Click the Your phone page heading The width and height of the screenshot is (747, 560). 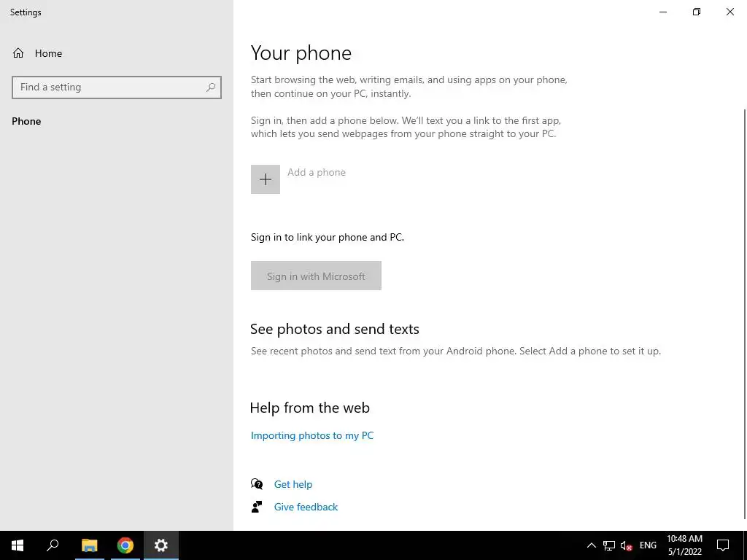coord(301,52)
